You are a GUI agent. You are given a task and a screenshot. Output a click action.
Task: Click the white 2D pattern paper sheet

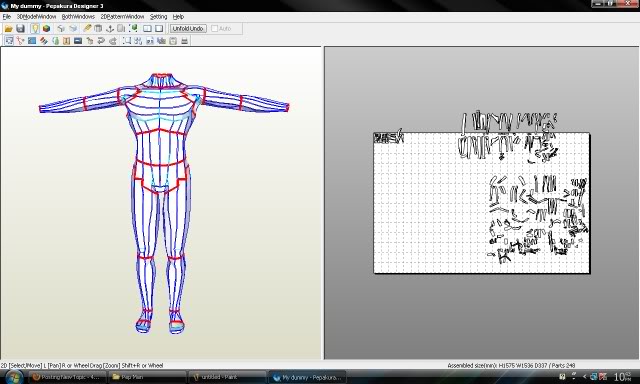[x=482, y=203]
